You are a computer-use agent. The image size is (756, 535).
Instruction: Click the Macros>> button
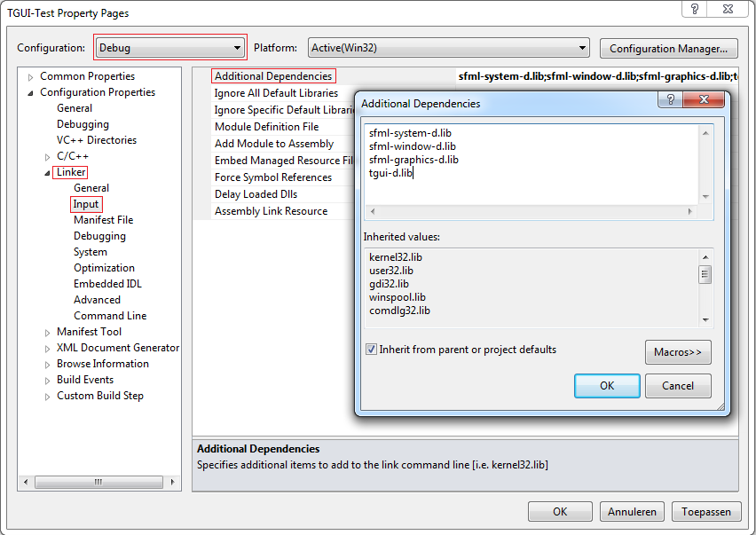pyautogui.click(x=678, y=352)
